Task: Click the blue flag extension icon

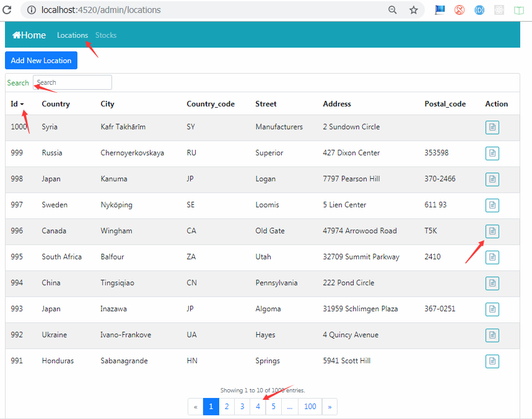Action: coord(440,10)
